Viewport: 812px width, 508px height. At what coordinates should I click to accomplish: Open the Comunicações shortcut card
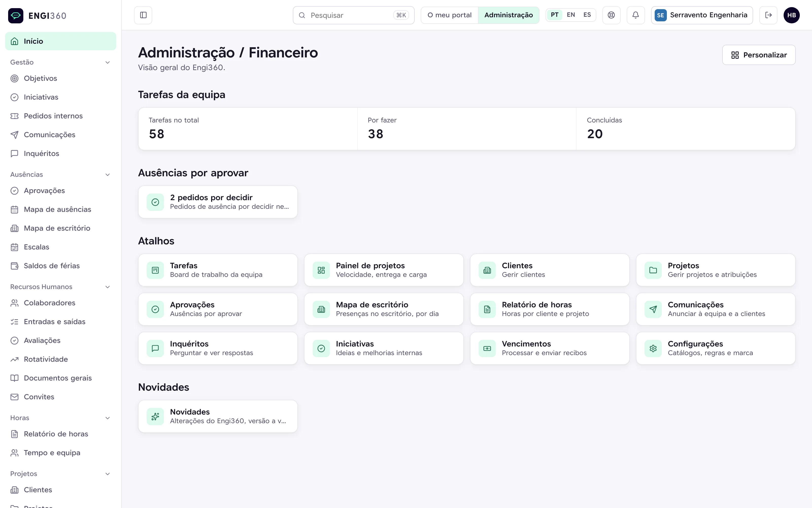[716, 309]
